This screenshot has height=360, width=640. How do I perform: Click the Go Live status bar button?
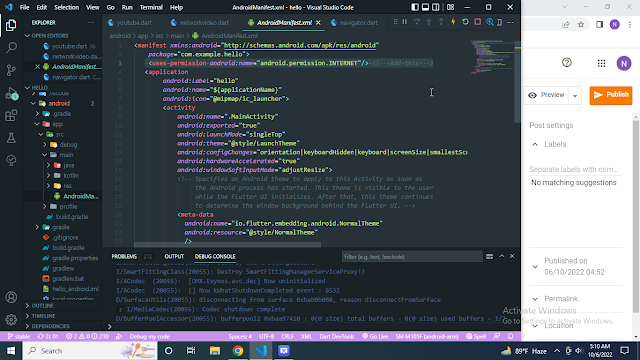(375, 336)
